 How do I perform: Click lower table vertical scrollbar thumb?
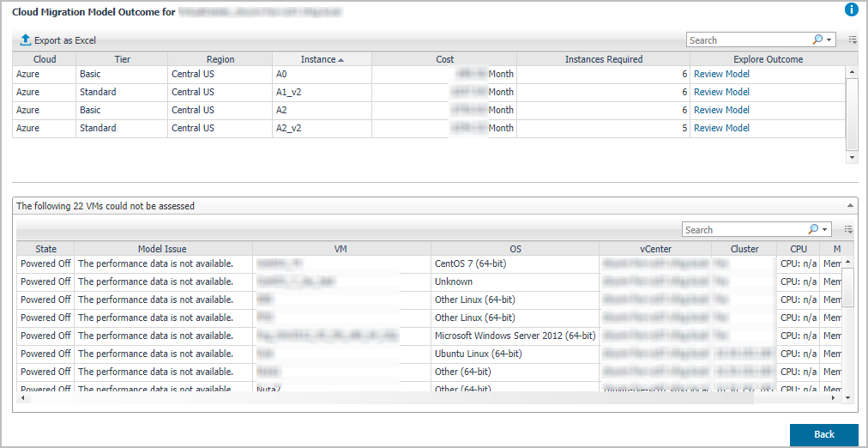[848, 287]
